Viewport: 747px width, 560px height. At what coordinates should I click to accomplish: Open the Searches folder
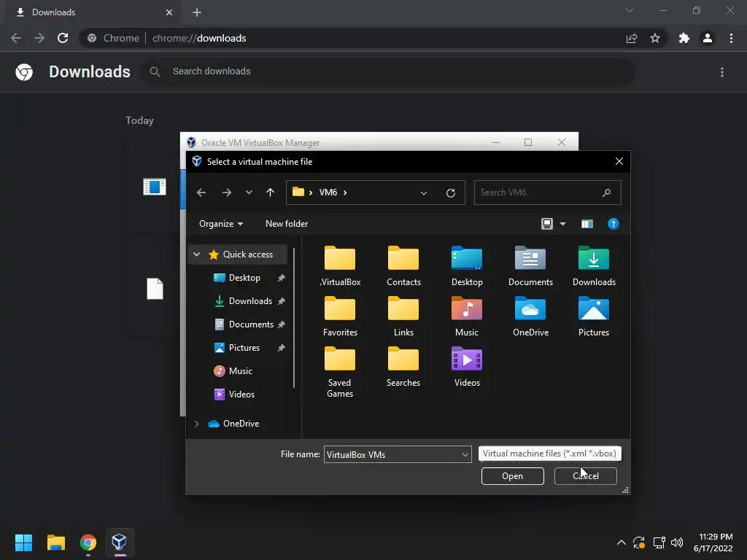pyautogui.click(x=403, y=367)
